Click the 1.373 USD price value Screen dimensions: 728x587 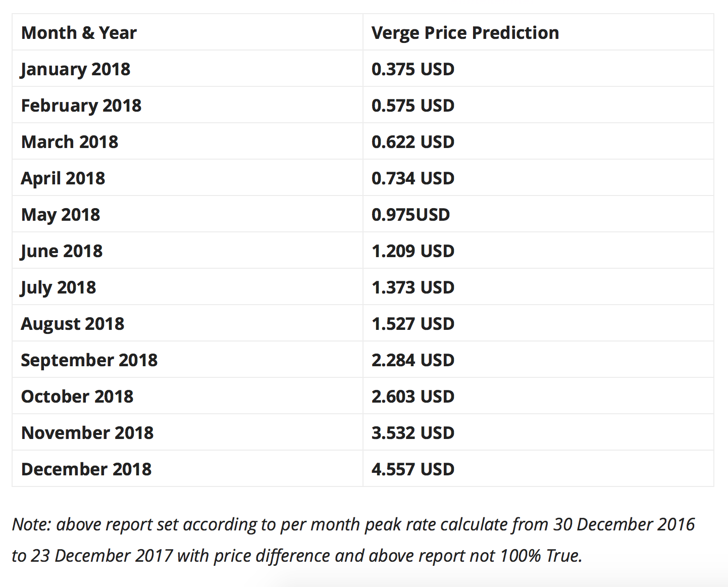(x=413, y=287)
